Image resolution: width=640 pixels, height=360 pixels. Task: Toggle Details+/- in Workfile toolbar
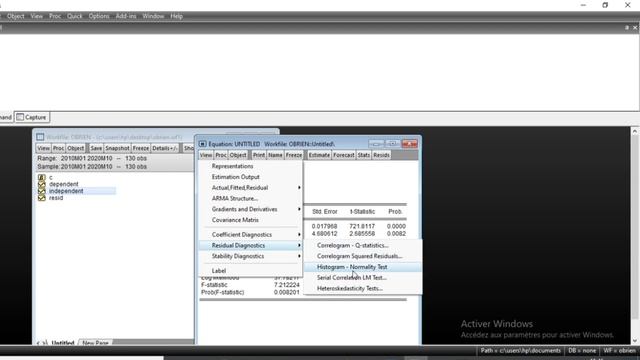[x=164, y=148]
